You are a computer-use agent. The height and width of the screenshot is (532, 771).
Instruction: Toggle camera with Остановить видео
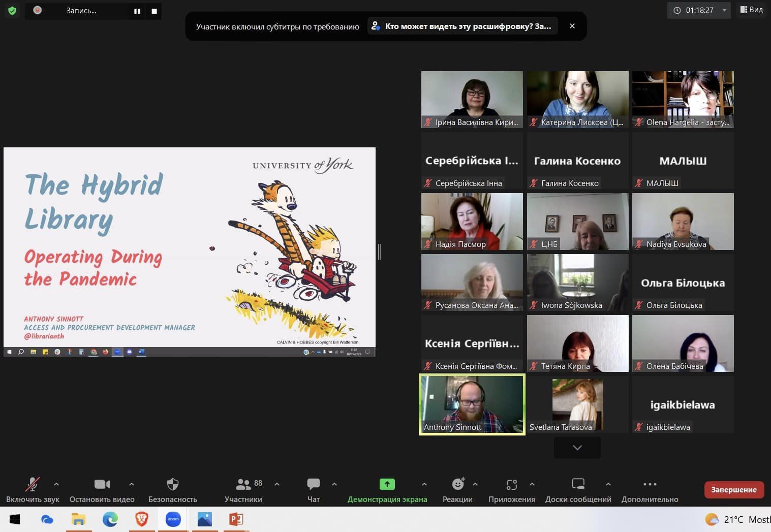[102, 484]
